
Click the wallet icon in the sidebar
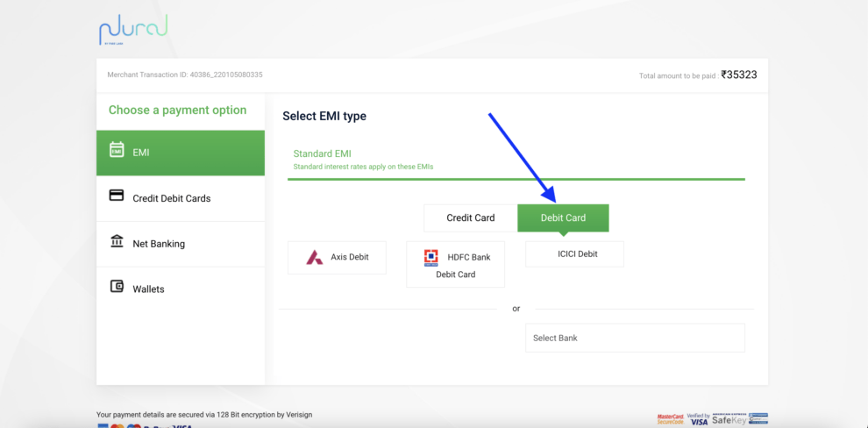click(x=117, y=287)
